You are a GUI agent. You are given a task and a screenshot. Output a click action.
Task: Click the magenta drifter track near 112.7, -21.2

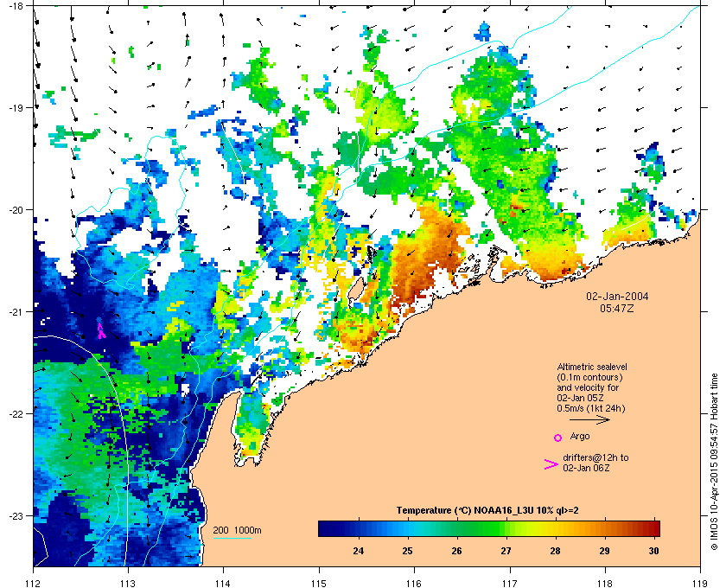100,330
